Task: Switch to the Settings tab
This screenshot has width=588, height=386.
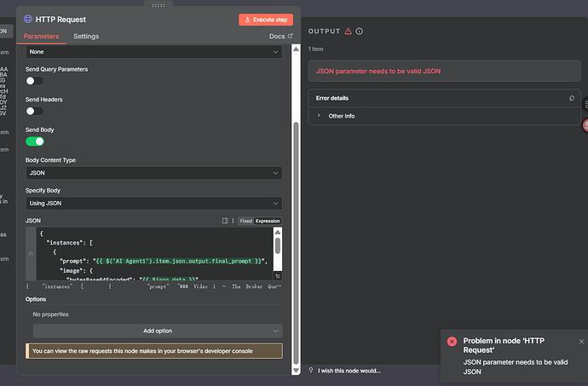Action: tap(86, 37)
